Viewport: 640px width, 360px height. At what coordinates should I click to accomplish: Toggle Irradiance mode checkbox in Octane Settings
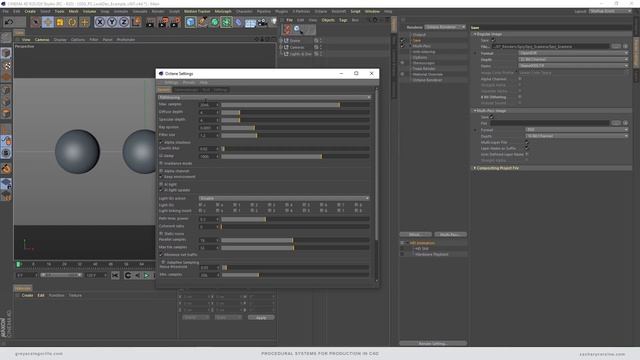[161, 163]
